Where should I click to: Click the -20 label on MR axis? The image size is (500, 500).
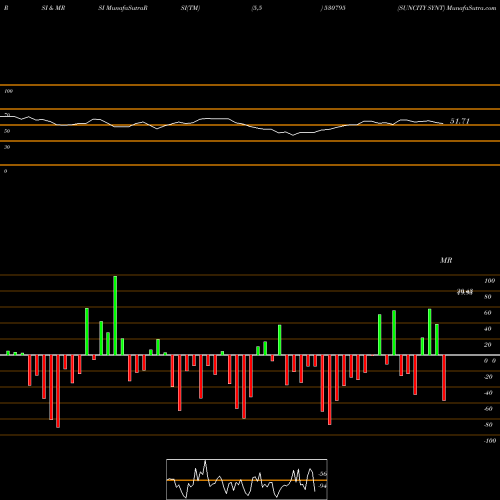coord(488,377)
